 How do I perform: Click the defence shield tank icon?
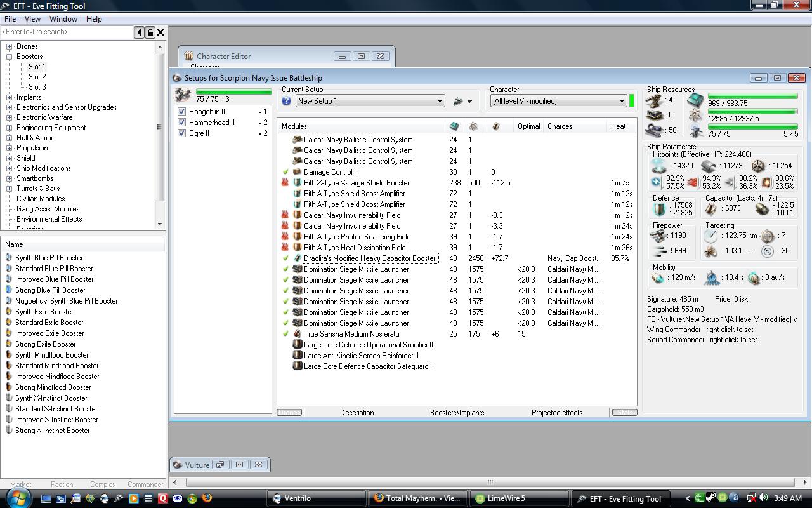[x=660, y=208]
